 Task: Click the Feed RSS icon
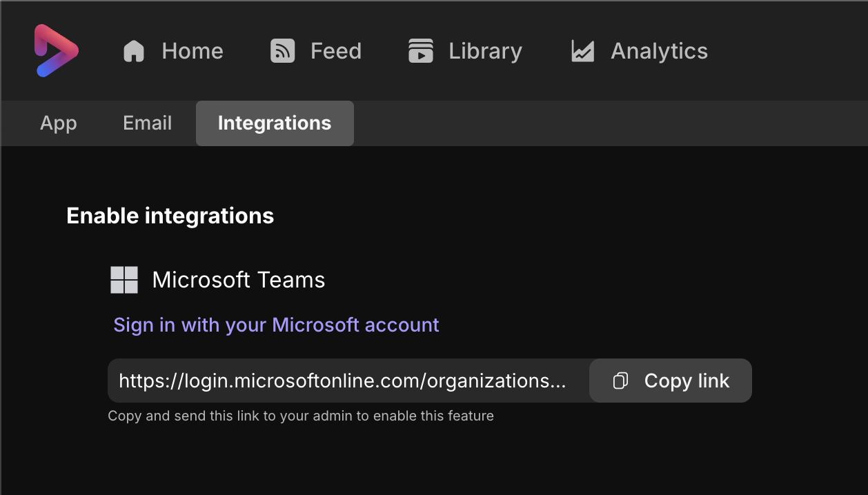pos(283,51)
